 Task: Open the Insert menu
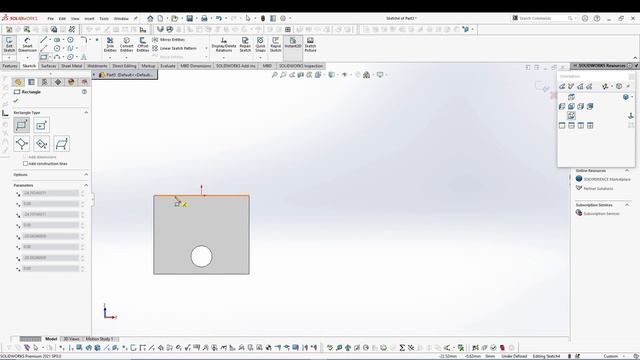[x=89, y=18]
